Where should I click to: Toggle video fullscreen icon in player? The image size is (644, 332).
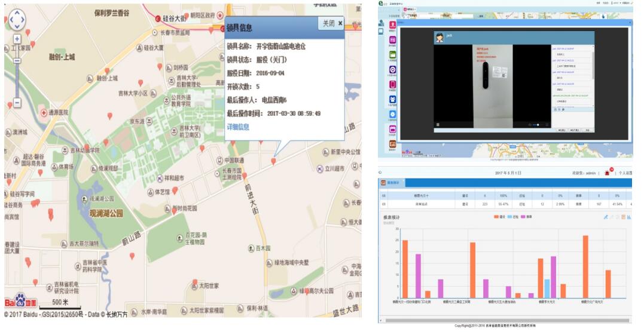click(547, 125)
